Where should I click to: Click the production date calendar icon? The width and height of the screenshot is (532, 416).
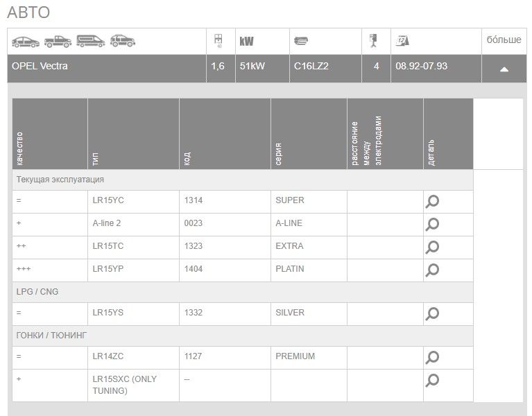click(402, 42)
